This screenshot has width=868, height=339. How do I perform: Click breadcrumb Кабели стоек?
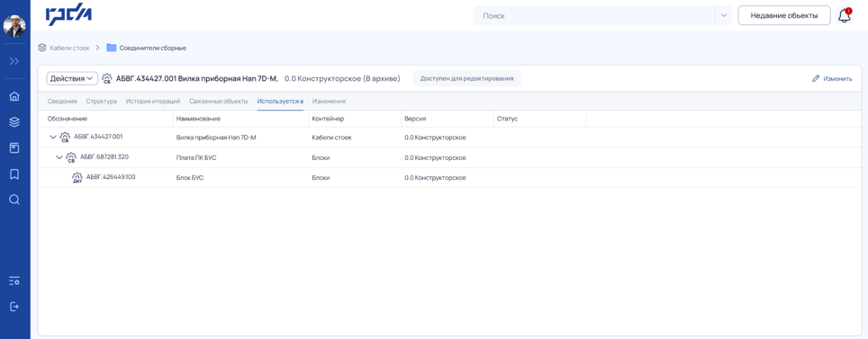69,49
